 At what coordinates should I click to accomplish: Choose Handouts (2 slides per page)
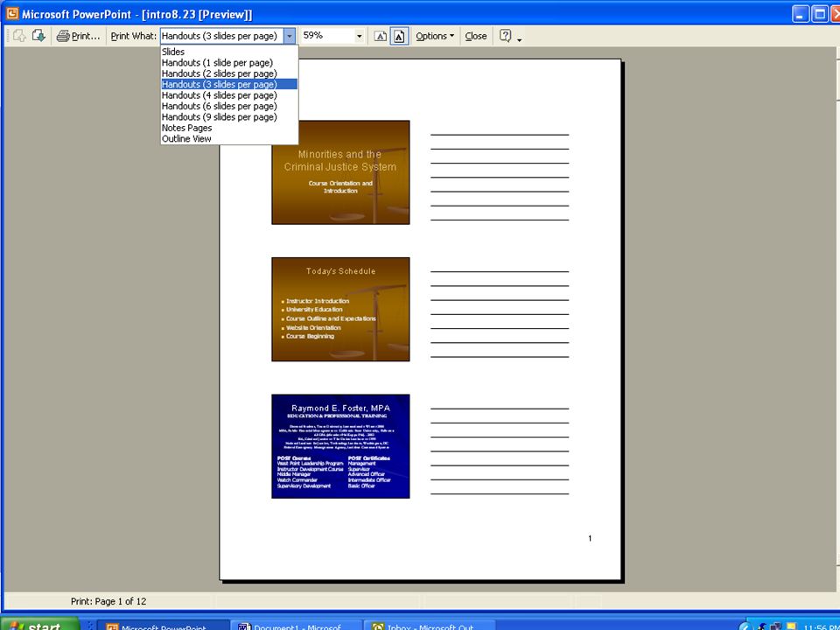coord(229,73)
